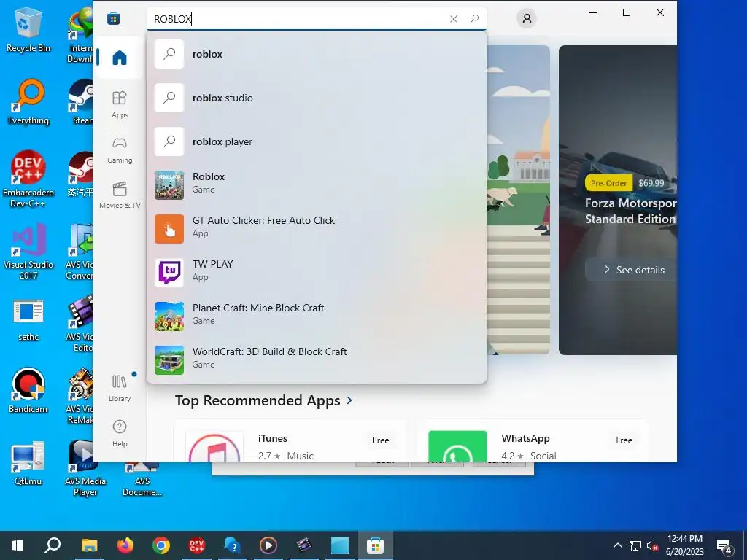Launch Google Chrome from taskbar
This screenshot has width=747, height=560.
coord(161,545)
